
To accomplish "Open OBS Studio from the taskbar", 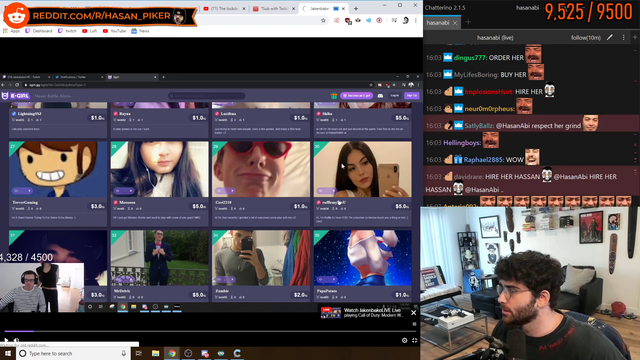I will tap(188, 353).
